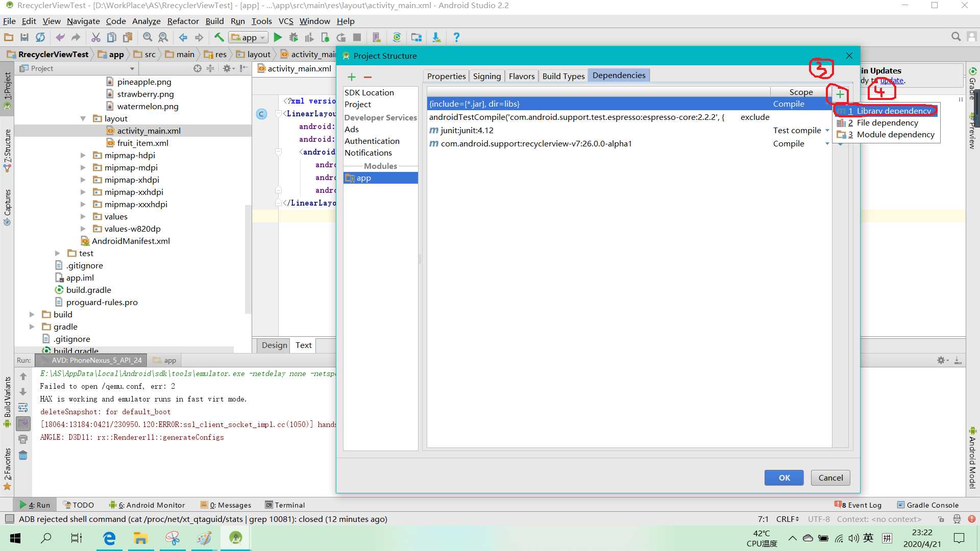Switch to Design editor tab
Image resolution: width=980 pixels, height=551 pixels.
tap(274, 345)
